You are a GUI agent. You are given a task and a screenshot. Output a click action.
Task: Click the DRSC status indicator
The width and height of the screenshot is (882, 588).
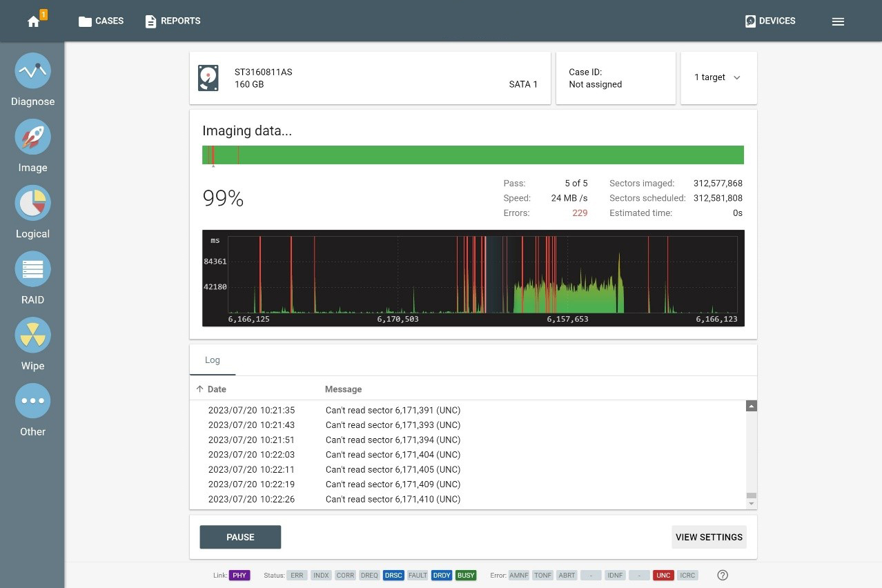coord(393,575)
